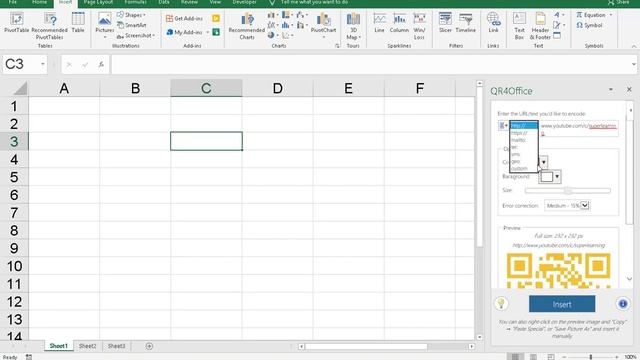The image size is (640, 360).
Task: Switch to the Formulas tab
Action: point(136,2)
